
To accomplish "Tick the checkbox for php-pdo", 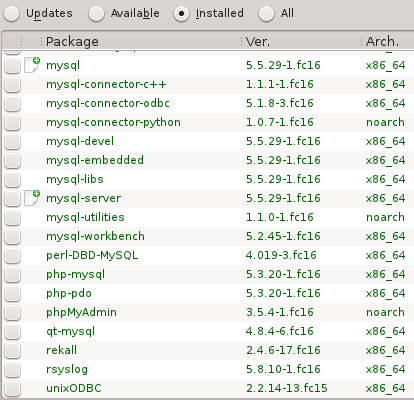I will coord(13,293).
